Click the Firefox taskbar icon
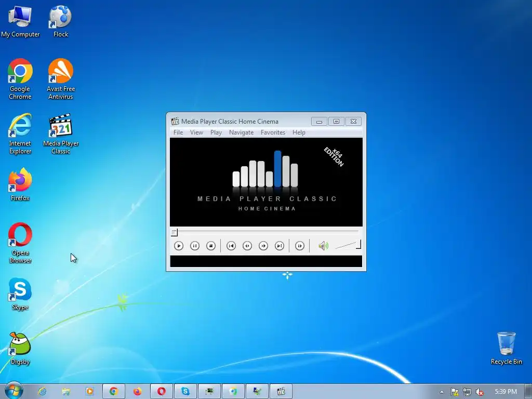The width and height of the screenshot is (532, 399). tap(137, 392)
